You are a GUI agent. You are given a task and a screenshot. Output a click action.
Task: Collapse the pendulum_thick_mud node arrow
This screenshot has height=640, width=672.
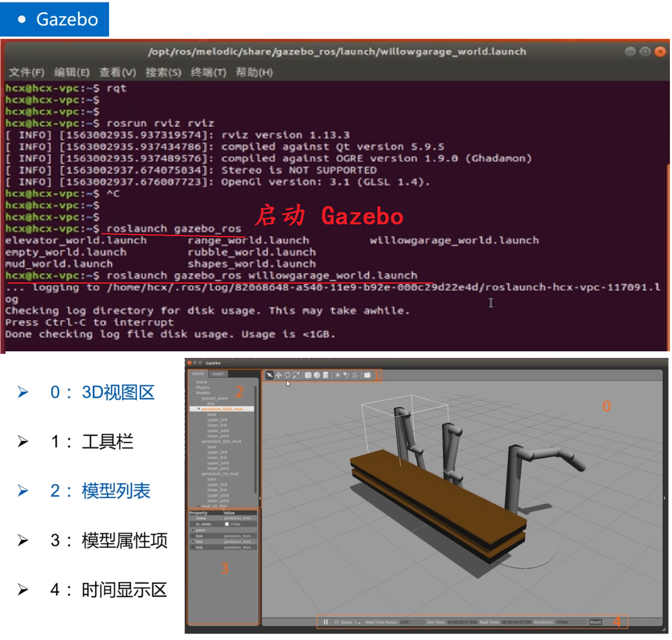pyautogui.click(x=199, y=409)
